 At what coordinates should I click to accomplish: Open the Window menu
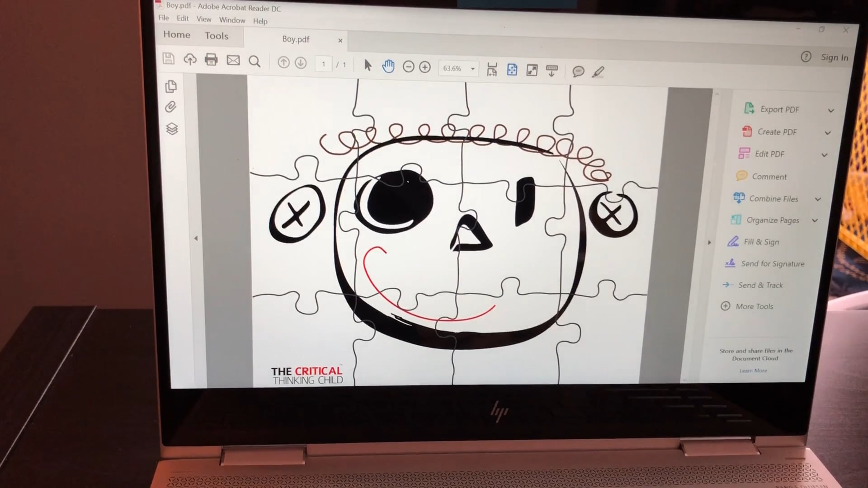tap(232, 20)
